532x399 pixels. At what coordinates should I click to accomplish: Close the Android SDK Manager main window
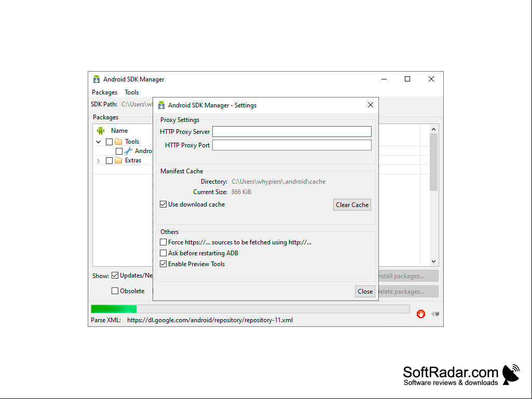coord(431,79)
